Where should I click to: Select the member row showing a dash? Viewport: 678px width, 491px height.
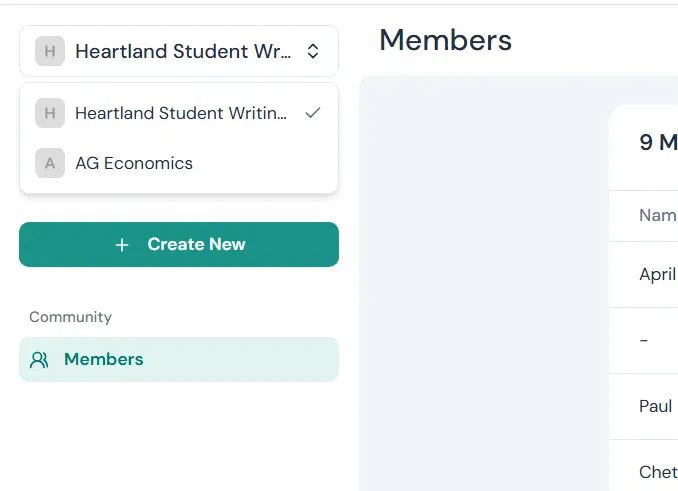coord(644,340)
